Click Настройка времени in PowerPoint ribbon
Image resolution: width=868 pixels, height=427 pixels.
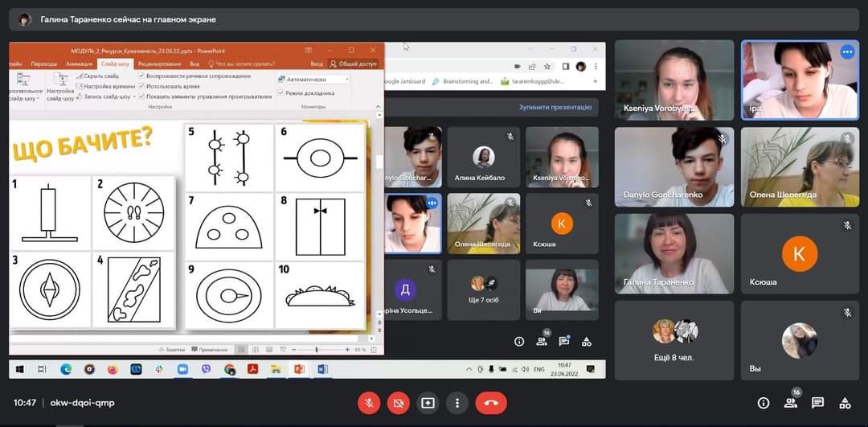(x=105, y=86)
